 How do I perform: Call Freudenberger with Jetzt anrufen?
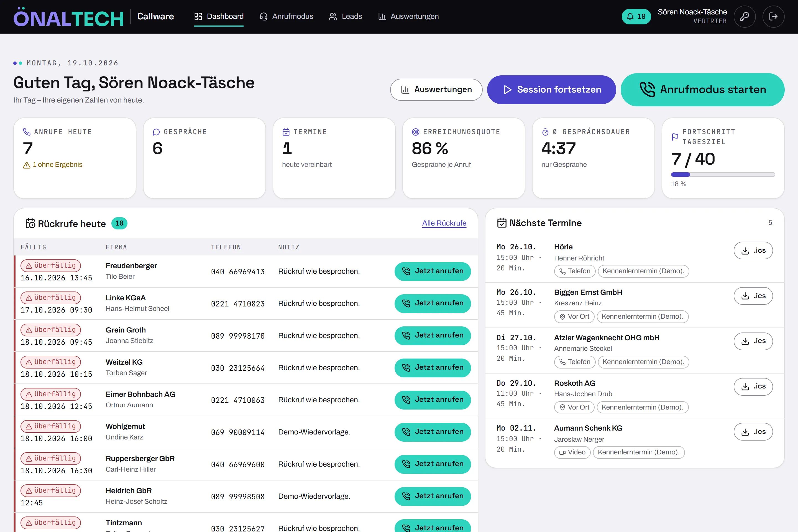pyautogui.click(x=433, y=271)
